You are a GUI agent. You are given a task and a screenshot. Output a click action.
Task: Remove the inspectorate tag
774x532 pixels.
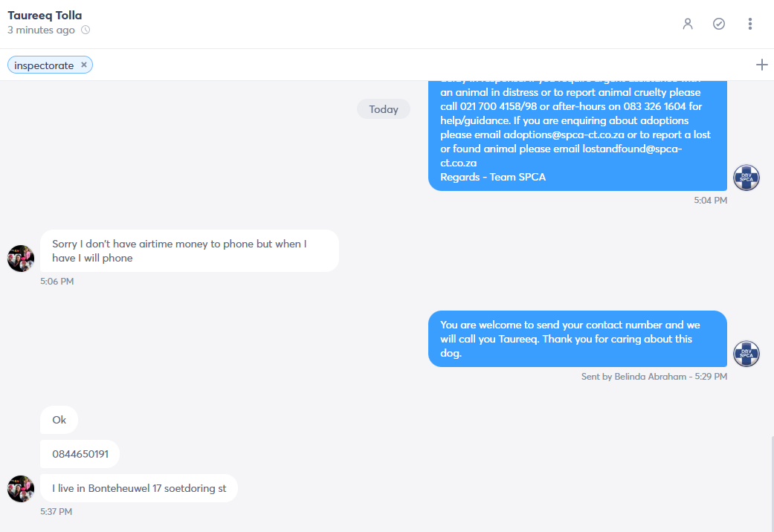(84, 65)
